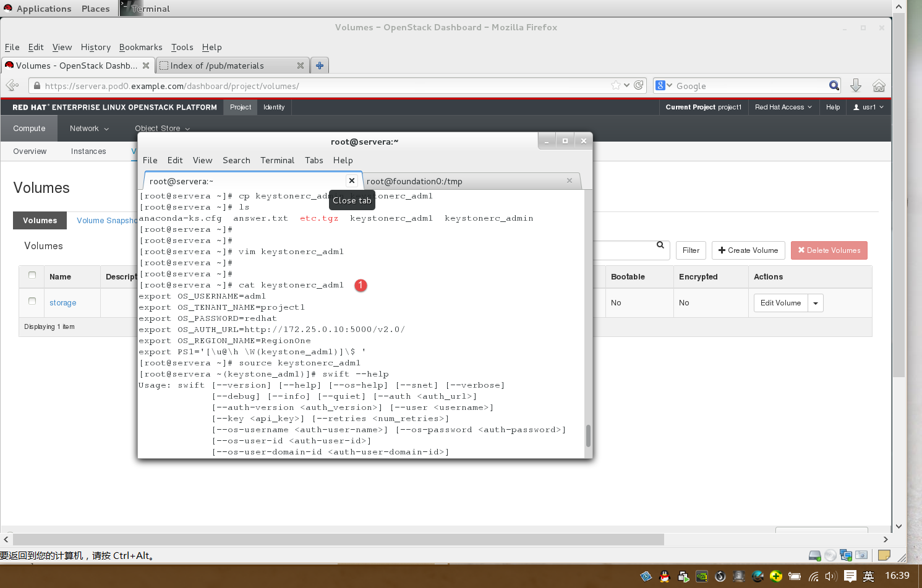Click the volumes filter search magnifier icon
The width and height of the screenshot is (922, 588).
pyautogui.click(x=660, y=245)
